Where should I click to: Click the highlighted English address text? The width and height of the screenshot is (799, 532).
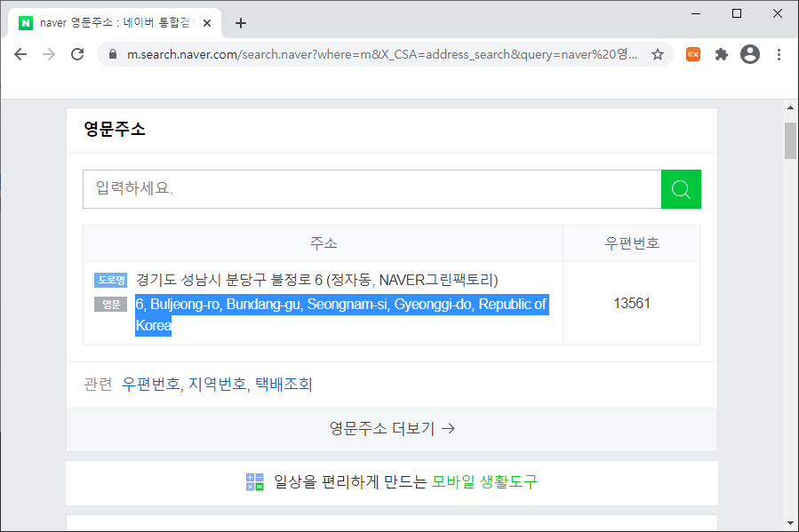pyautogui.click(x=341, y=314)
